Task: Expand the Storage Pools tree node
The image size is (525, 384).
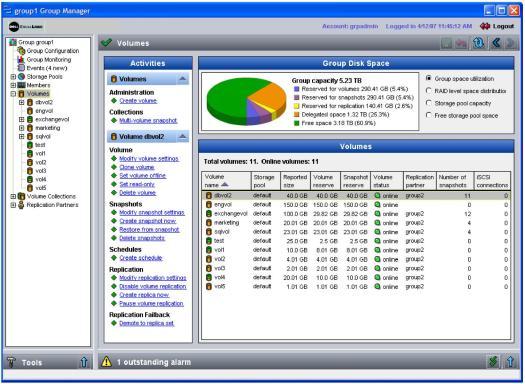Action: coord(13,77)
